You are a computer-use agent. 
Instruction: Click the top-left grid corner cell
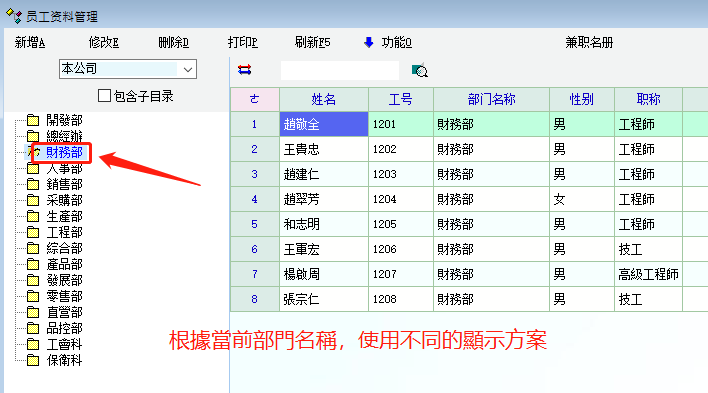click(x=255, y=99)
